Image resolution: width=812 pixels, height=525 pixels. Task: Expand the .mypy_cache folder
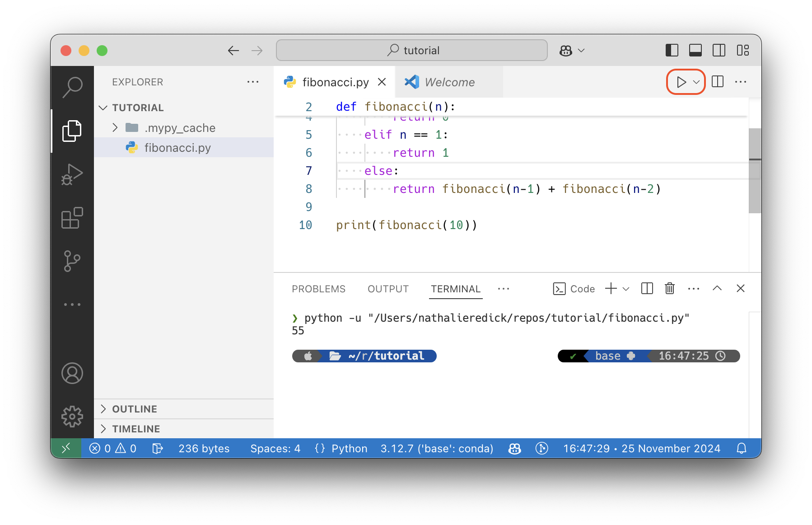(x=183, y=128)
